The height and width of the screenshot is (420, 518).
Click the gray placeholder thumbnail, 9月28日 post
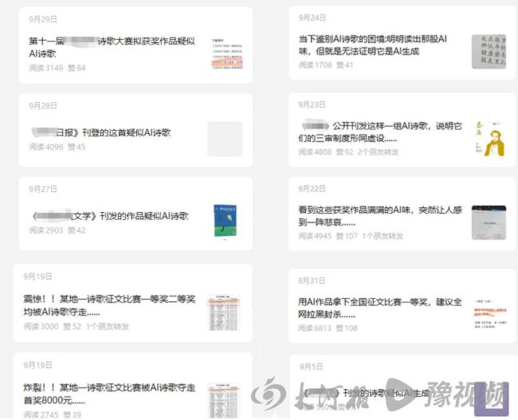click(225, 138)
